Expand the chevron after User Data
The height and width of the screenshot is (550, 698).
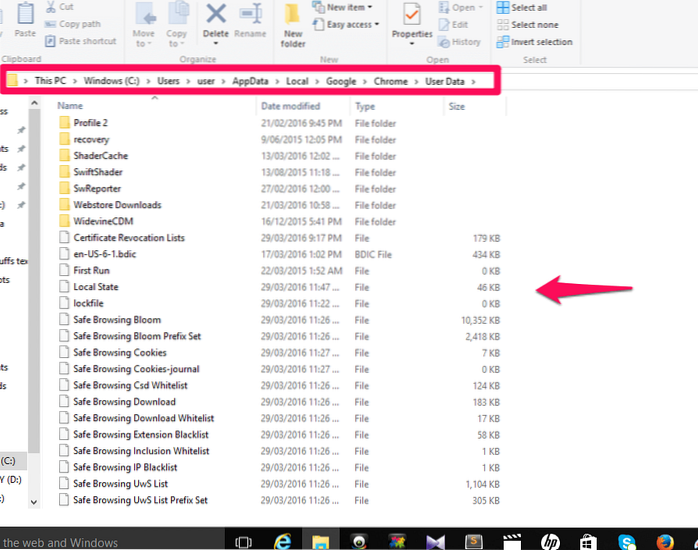click(x=473, y=81)
